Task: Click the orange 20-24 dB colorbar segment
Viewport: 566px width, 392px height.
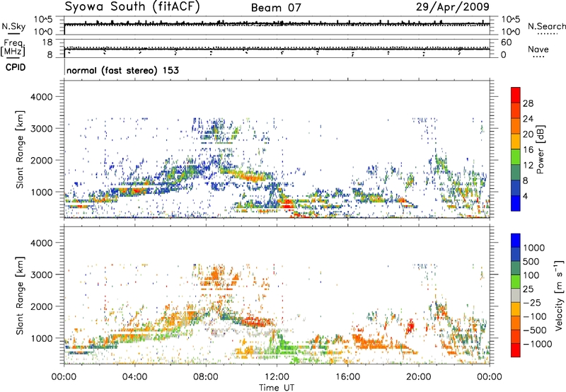Action: [516, 126]
